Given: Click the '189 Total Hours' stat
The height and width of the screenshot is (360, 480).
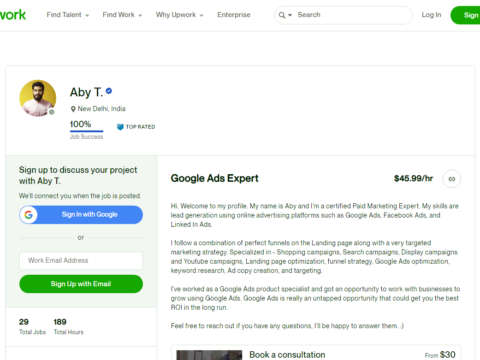Looking at the screenshot, I should pyautogui.click(x=68, y=326).
